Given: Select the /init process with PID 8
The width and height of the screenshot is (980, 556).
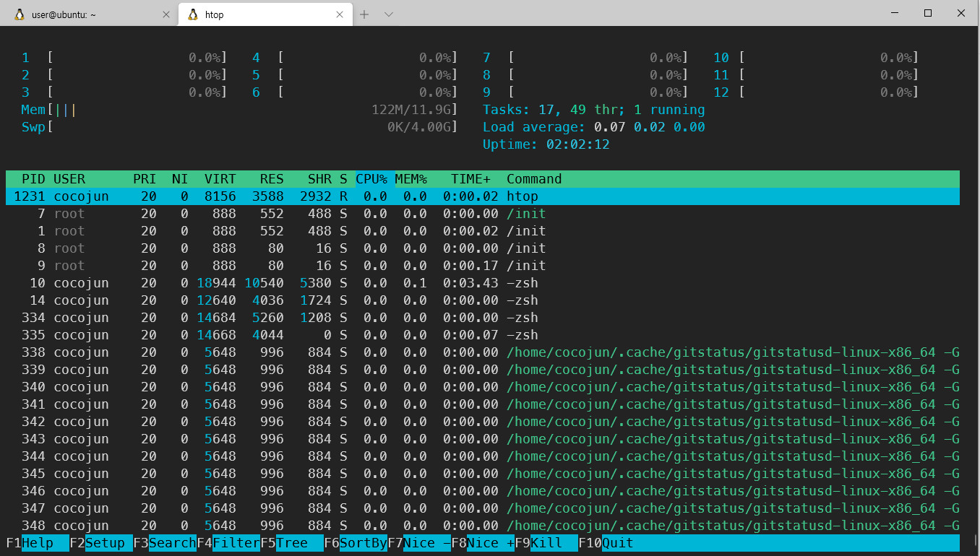Looking at the screenshot, I should point(483,248).
